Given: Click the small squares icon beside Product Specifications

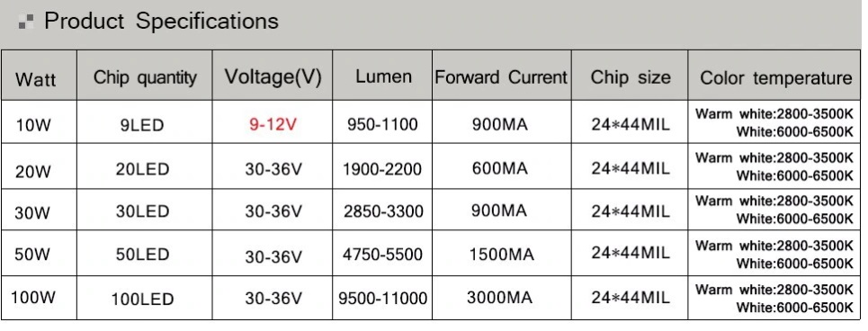Looking at the screenshot, I should (x=25, y=22).
